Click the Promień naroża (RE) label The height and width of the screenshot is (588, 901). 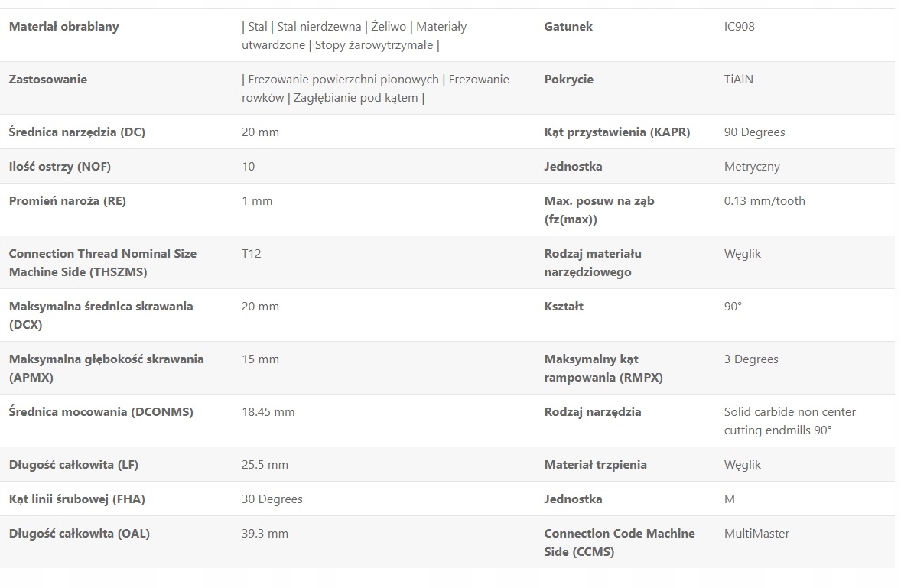point(67,201)
